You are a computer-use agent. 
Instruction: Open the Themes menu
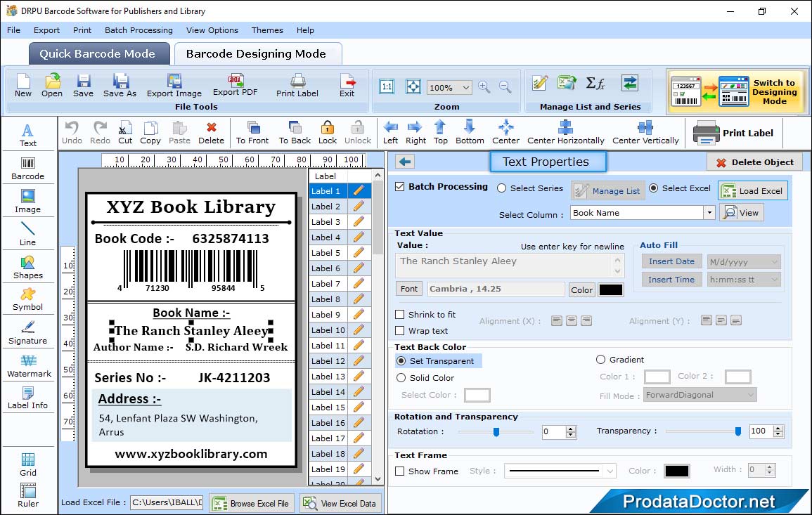(x=267, y=30)
